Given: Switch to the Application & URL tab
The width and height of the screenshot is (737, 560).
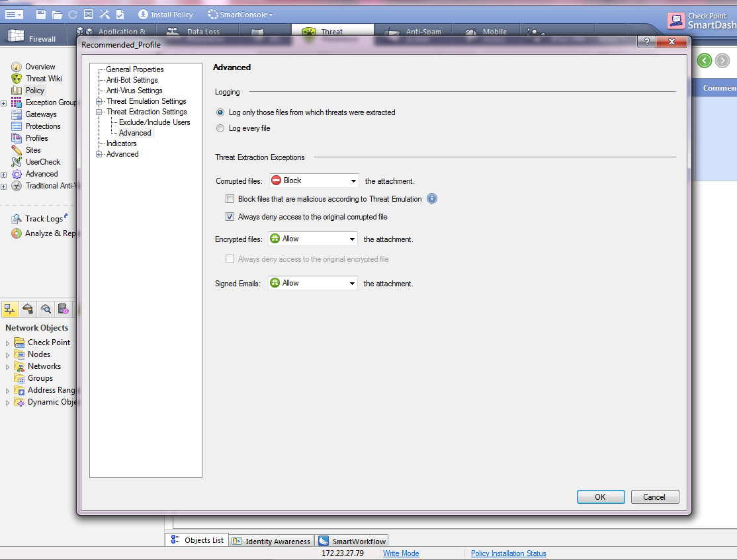Looking at the screenshot, I should tap(112, 32).
